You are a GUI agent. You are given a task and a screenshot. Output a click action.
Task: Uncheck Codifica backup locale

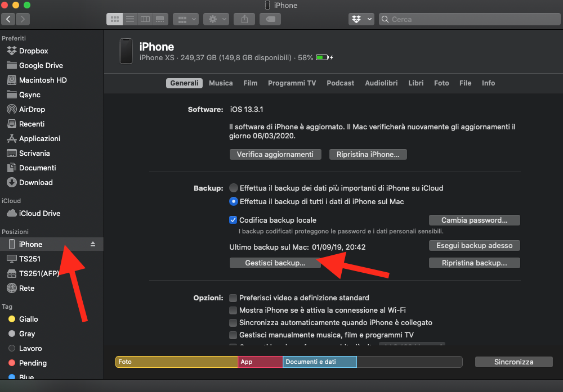[233, 220]
